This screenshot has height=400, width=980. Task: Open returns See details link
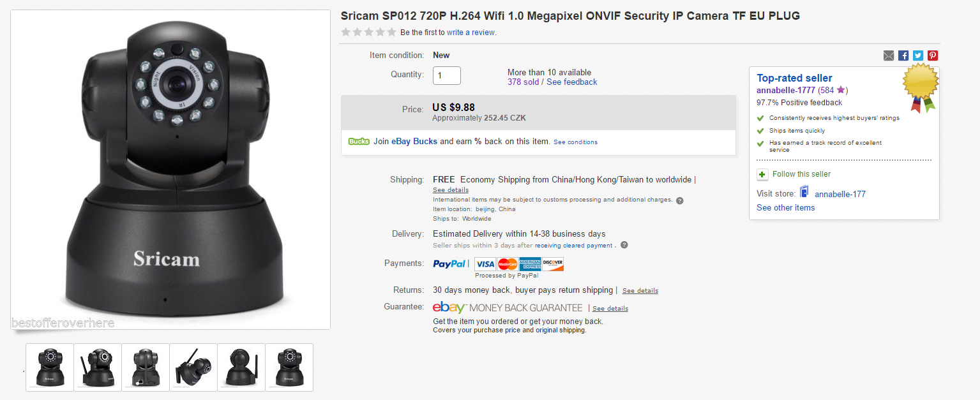tap(640, 291)
